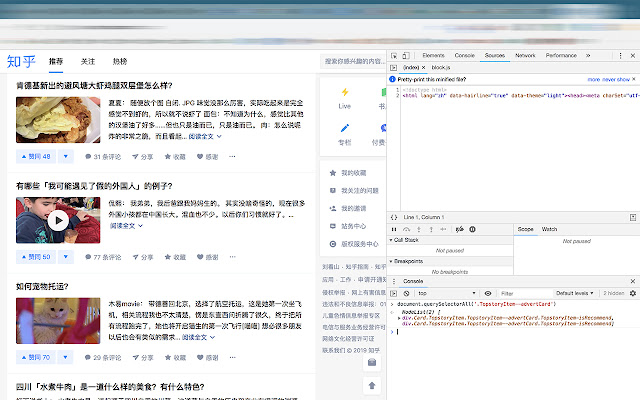Show the Sources navigator pane
Image resolution: width=640 pixels, height=400 pixels.
click(393, 67)
